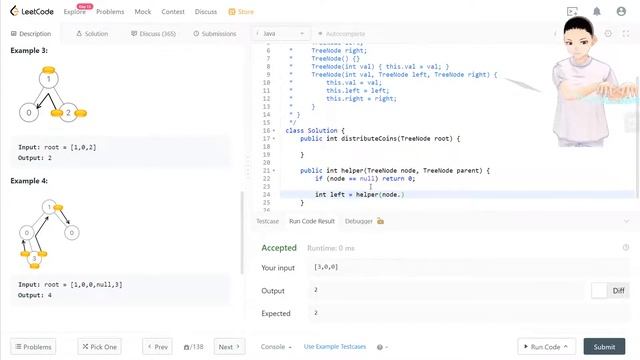Open the Contest page
The width and height of the screenshot is (640, 360).
coord(173,12)
